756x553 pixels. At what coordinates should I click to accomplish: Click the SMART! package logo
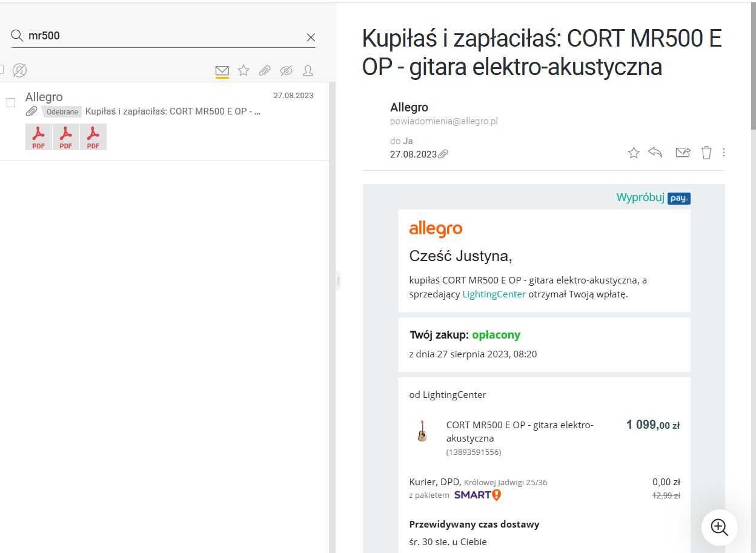(x=477, y=495)
